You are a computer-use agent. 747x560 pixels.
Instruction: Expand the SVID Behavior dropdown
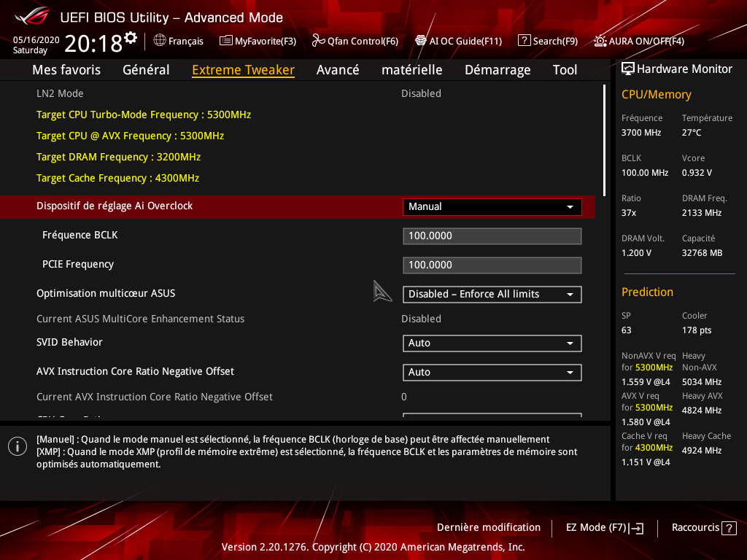[x=492, y=343]
